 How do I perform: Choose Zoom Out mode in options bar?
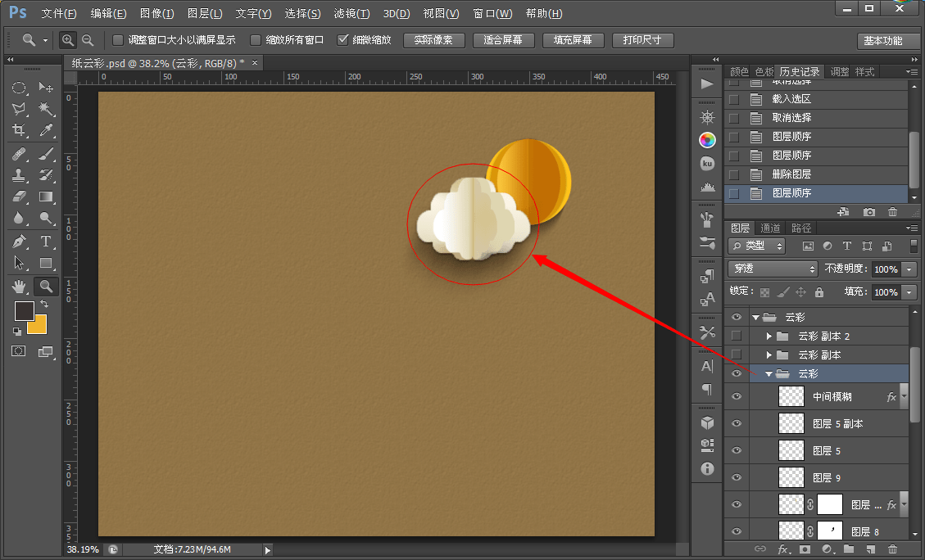coord(88,40)
